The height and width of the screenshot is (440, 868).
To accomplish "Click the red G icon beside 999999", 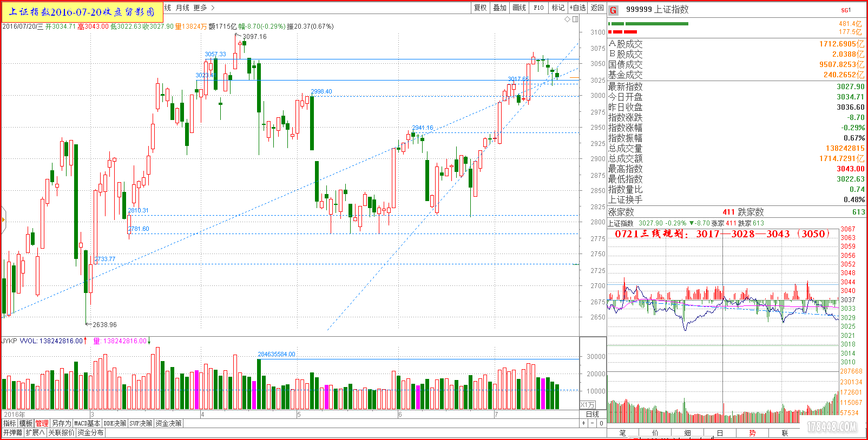I will tap(613, 10).
